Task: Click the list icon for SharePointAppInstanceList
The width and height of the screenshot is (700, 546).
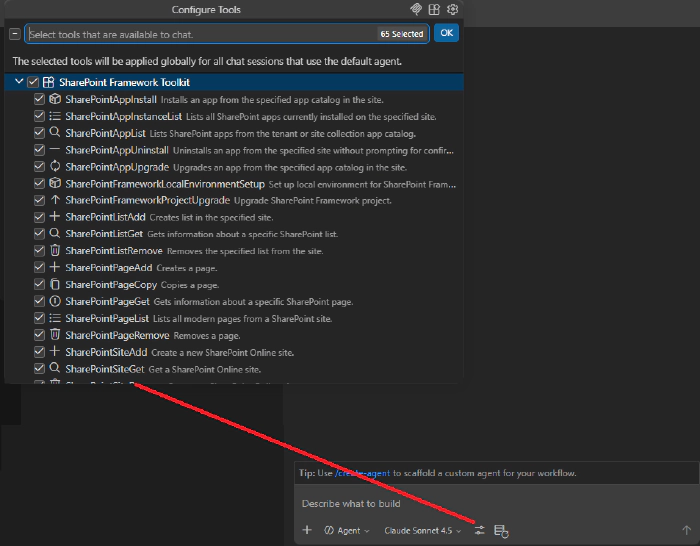Action: point(55,116)
